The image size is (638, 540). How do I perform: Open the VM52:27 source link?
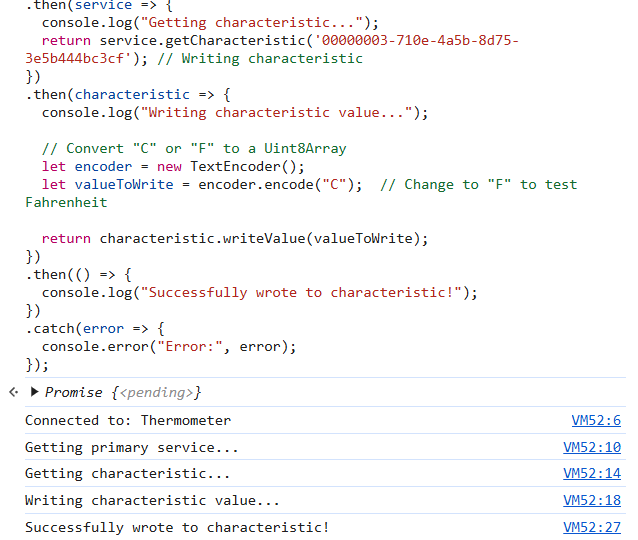[x=592, y=527]
